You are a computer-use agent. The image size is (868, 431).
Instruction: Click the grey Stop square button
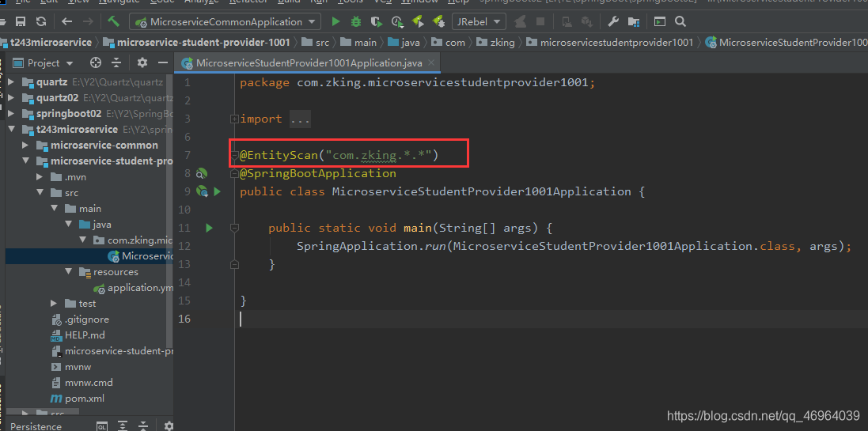click(540, 22)
